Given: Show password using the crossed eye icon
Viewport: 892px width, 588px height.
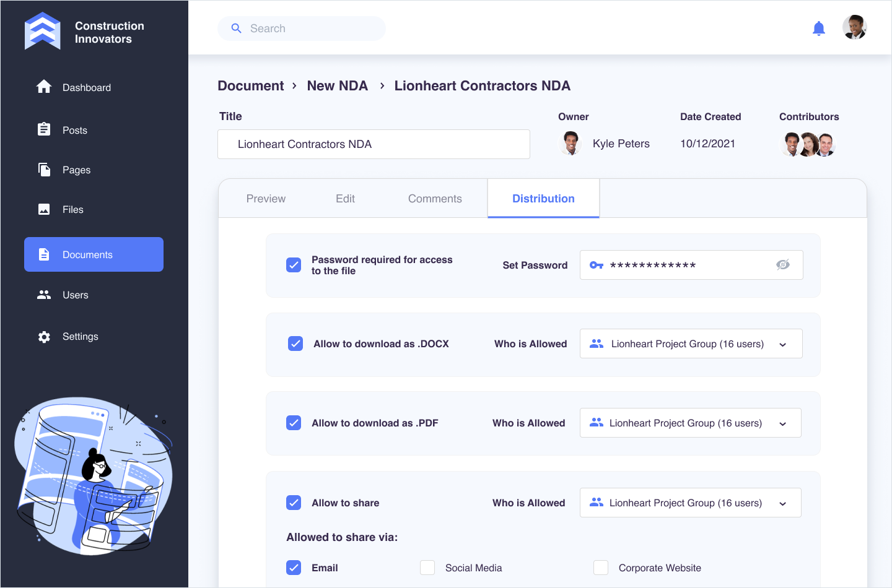Looking at the screenshot, I should [x=783, y=265].
